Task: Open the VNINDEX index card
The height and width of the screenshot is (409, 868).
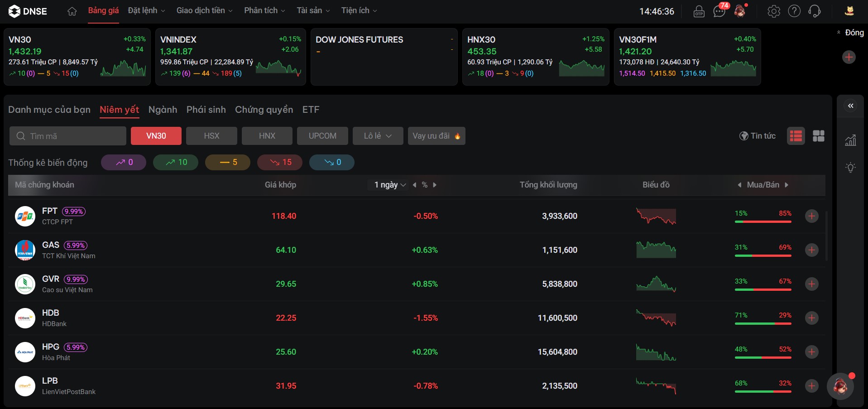Action: (230, 57)
